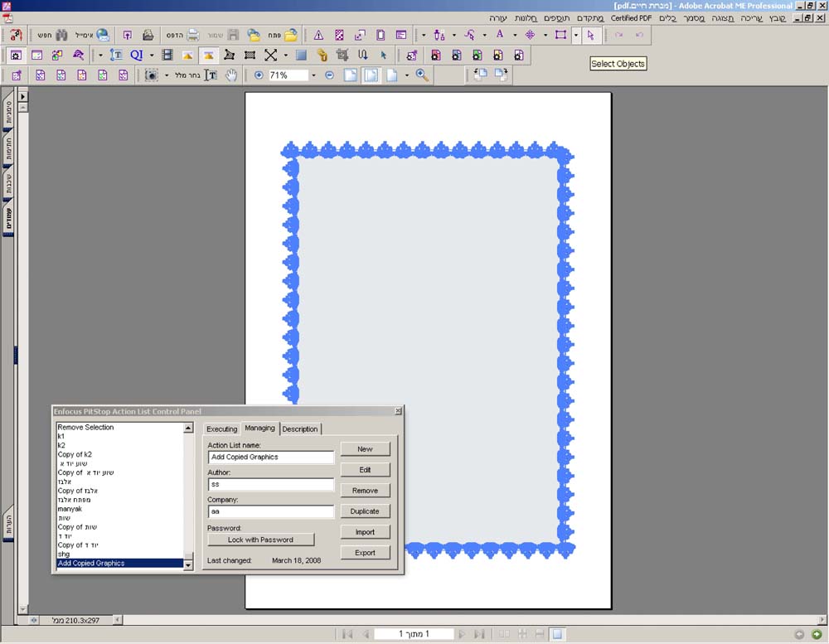The image size is (829, 644).
Task: Expand dropdown arrow beside Select Objects tool
Action: coord(575,35)
